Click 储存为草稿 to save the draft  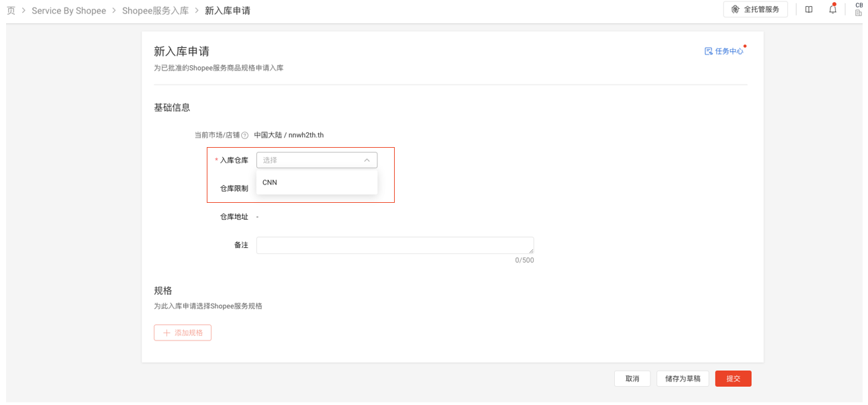tap(683, 379)
